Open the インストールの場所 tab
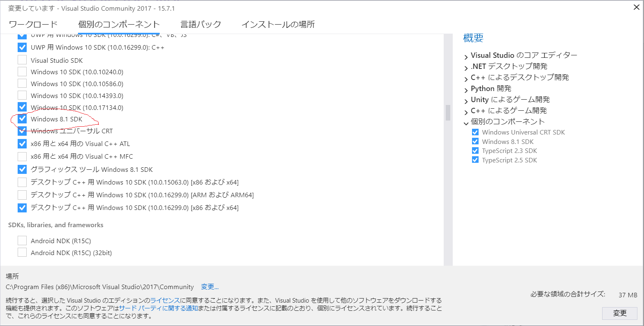This screenshot has width=644, height=326. tap(278, 24)
